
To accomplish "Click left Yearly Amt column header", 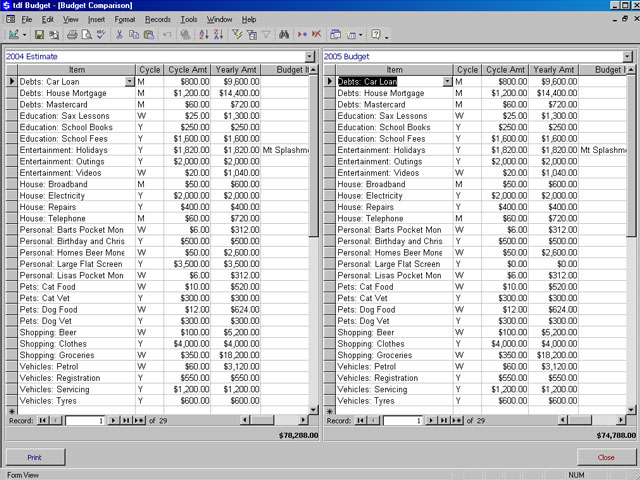I will click(236, 70).
